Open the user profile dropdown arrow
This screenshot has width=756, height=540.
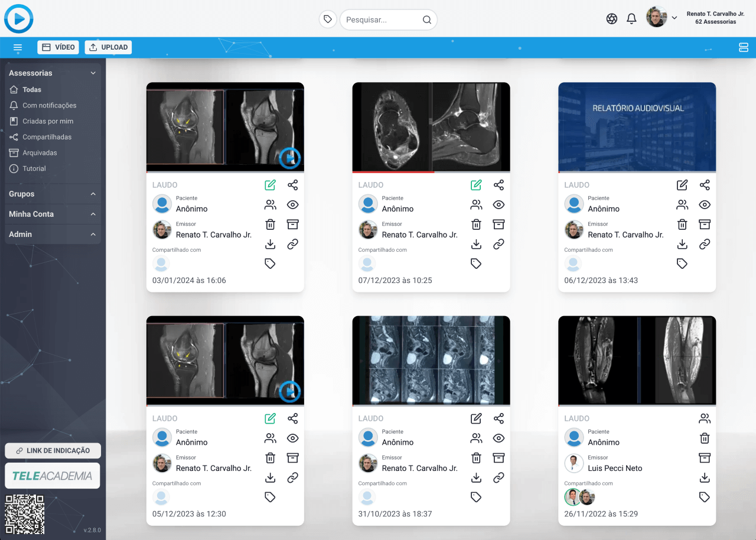point(674,18)
